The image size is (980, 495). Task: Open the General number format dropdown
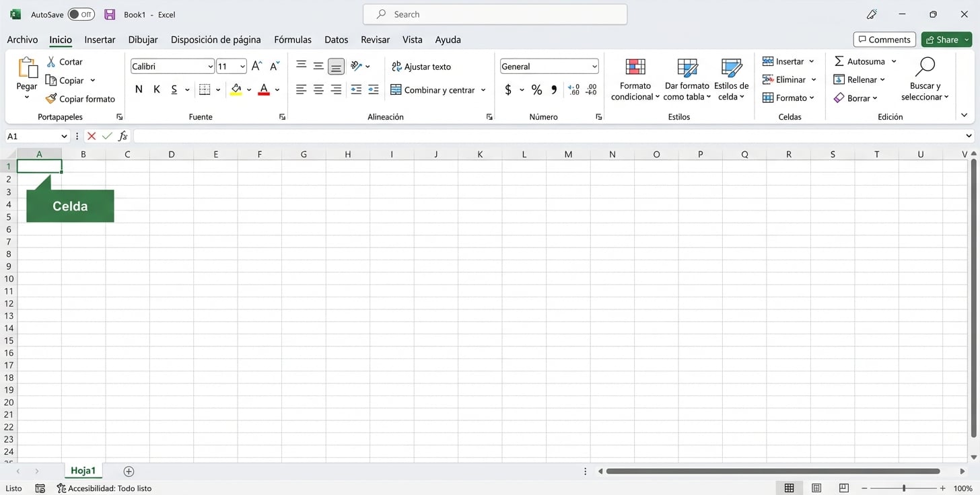coord(594,67)
